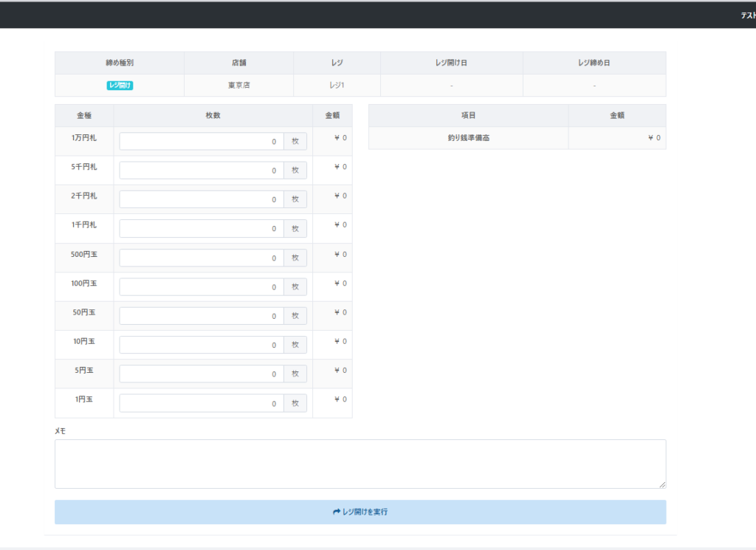Click into the メモ text area
756x550 pixels.
[x=360, y=464]
